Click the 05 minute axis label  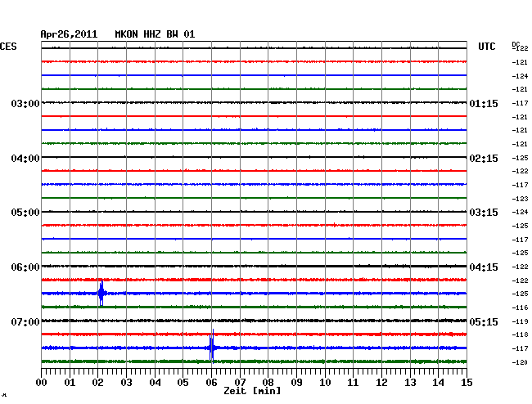tap(183, 382)
